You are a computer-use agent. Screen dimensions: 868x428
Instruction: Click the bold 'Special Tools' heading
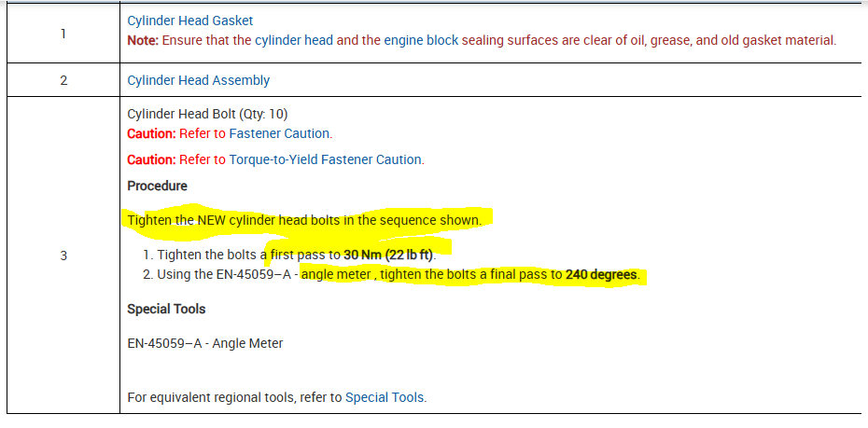tap(166, 309)
